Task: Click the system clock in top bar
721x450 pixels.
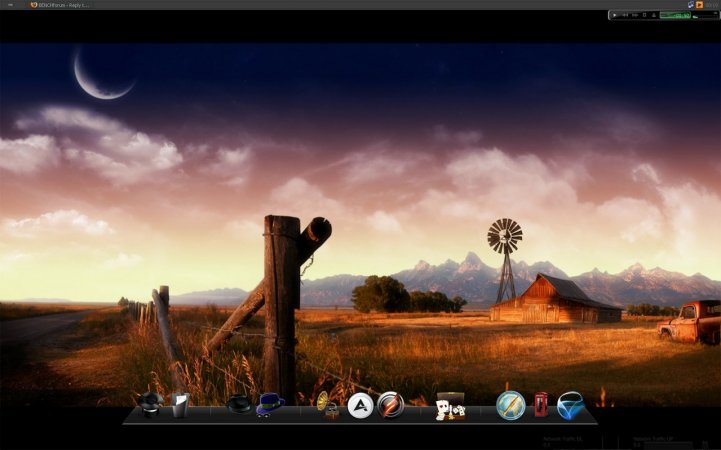Action: (x=712, y=5)
